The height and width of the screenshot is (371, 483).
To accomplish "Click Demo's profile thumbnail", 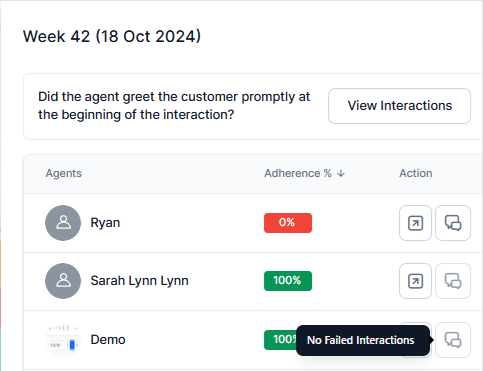I will (63, 340).
